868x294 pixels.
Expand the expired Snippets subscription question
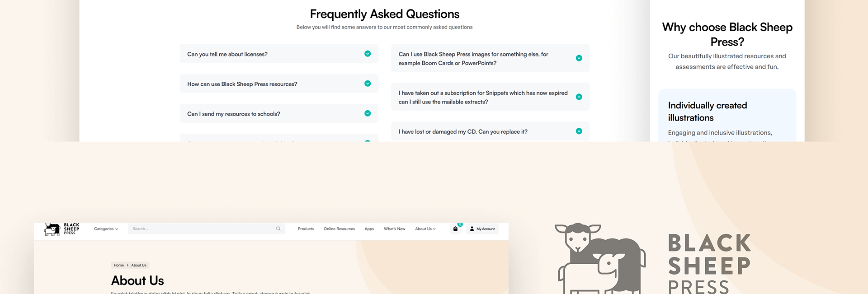click(x=490, y=97)
